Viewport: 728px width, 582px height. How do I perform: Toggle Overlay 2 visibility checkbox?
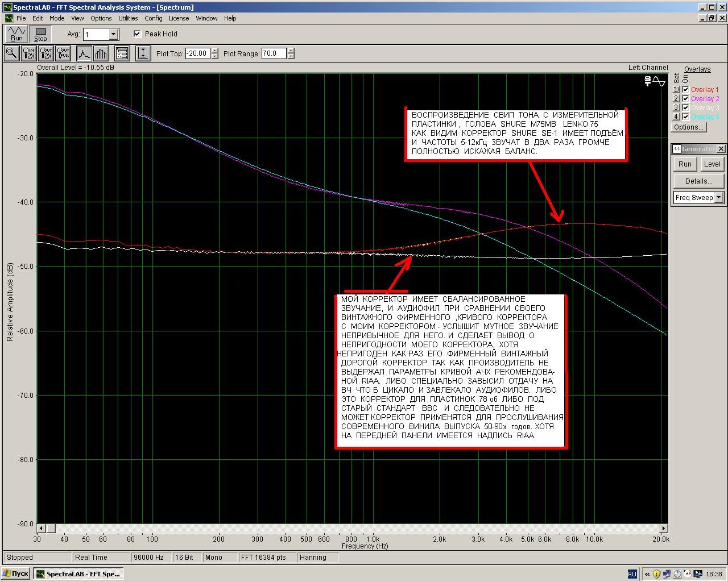point(685,99)
